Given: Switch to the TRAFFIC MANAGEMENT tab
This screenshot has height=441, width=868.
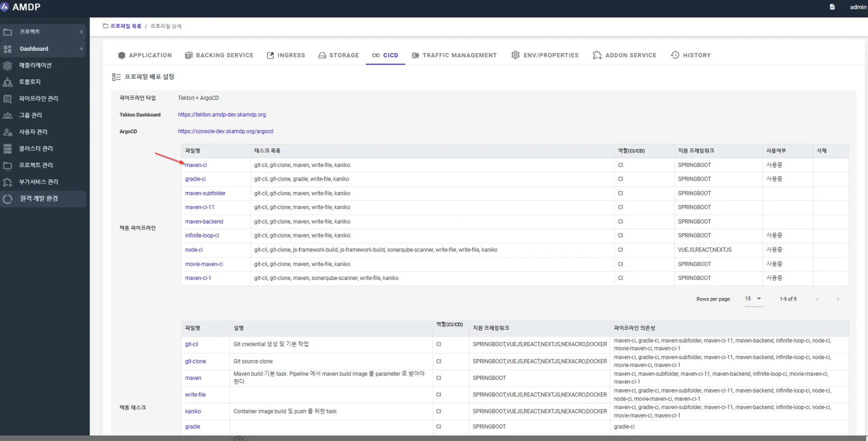Looking at the screenshot, I should click(454, 55).
